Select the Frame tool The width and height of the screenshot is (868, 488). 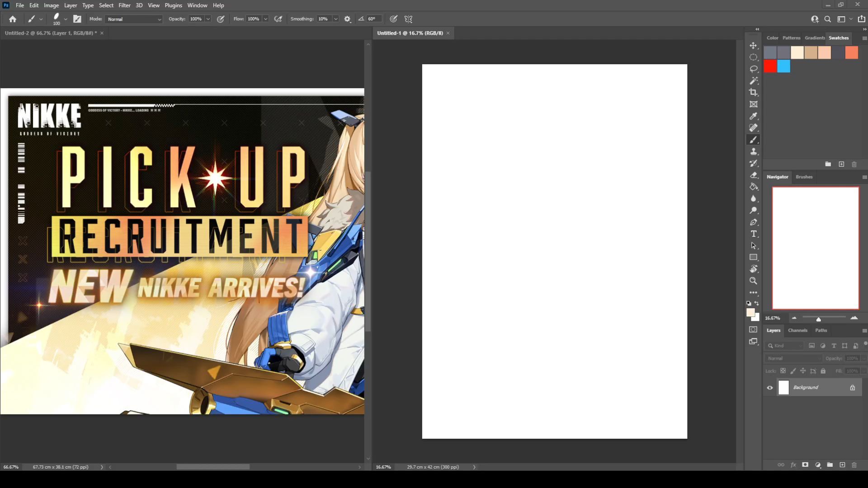coord(753,104)
